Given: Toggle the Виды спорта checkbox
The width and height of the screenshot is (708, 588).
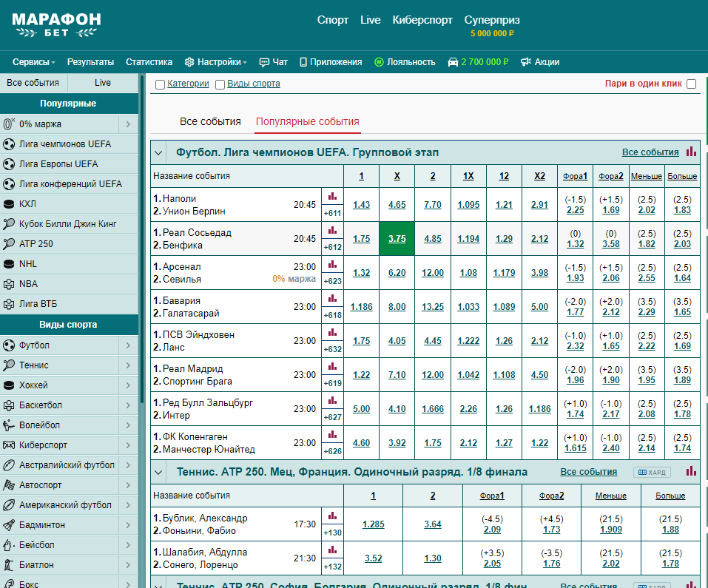Looking at the screenshot, I should tap(220, 84).
